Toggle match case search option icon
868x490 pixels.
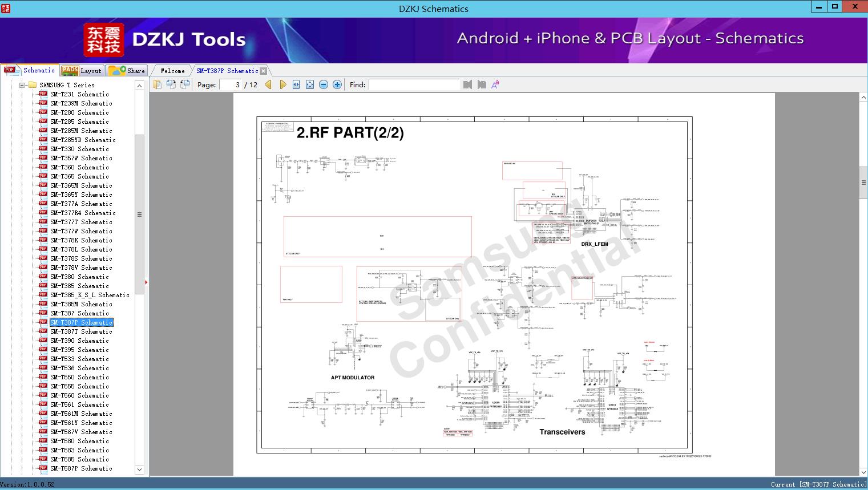pyautogui.click(x=495, y=84)
